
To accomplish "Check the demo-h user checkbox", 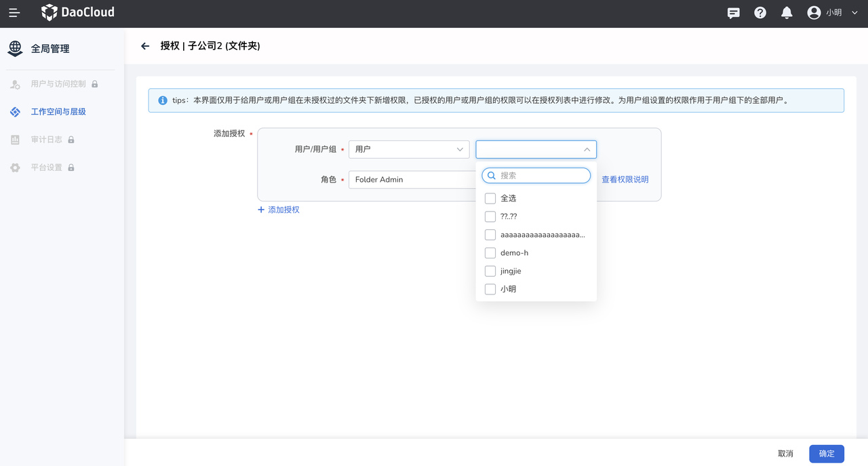I will 490,252.
